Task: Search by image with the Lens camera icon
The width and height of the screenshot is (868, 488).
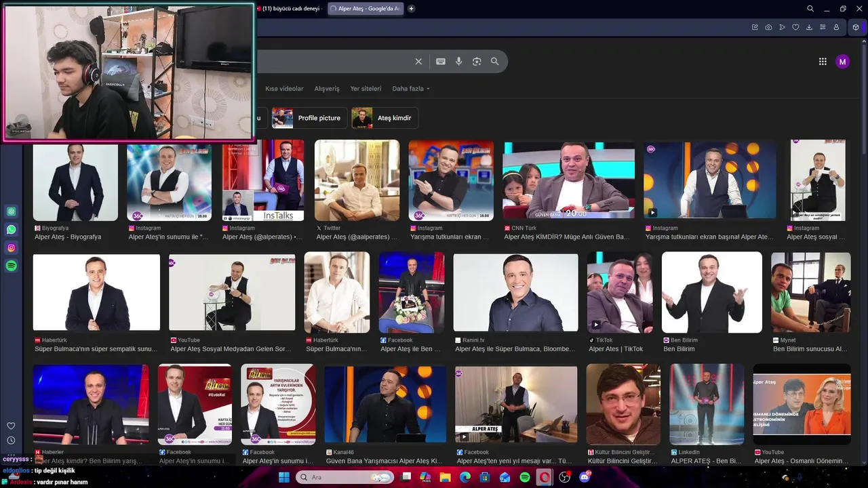Action: click(477, 62)
